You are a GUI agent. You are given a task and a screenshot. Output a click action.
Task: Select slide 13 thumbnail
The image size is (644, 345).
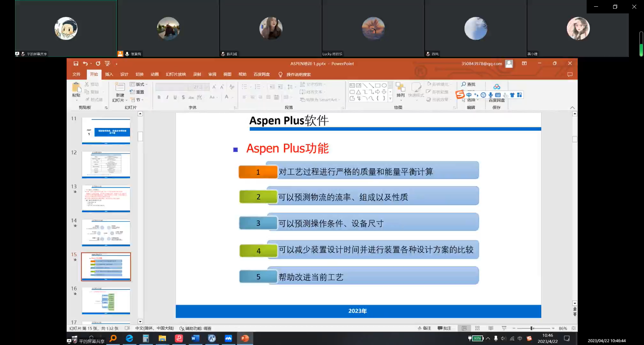pyautogui.click(x=106, y=199)
